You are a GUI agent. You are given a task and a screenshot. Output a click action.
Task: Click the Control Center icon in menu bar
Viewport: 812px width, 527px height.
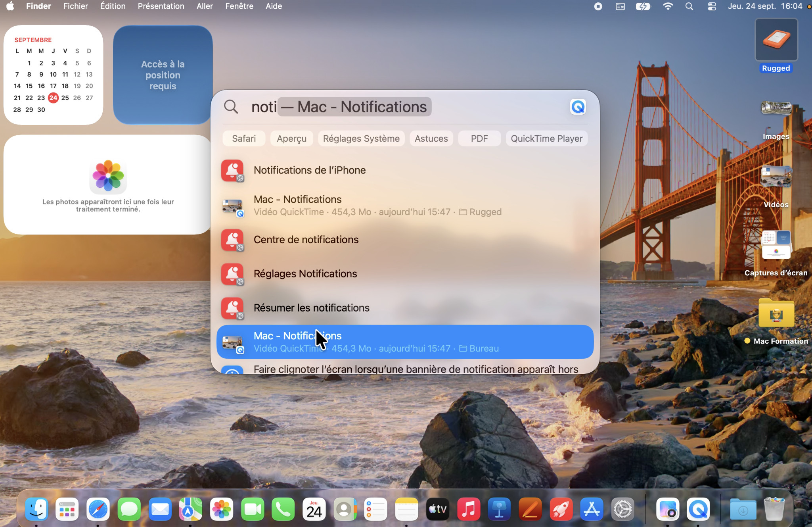click(712, 6)
